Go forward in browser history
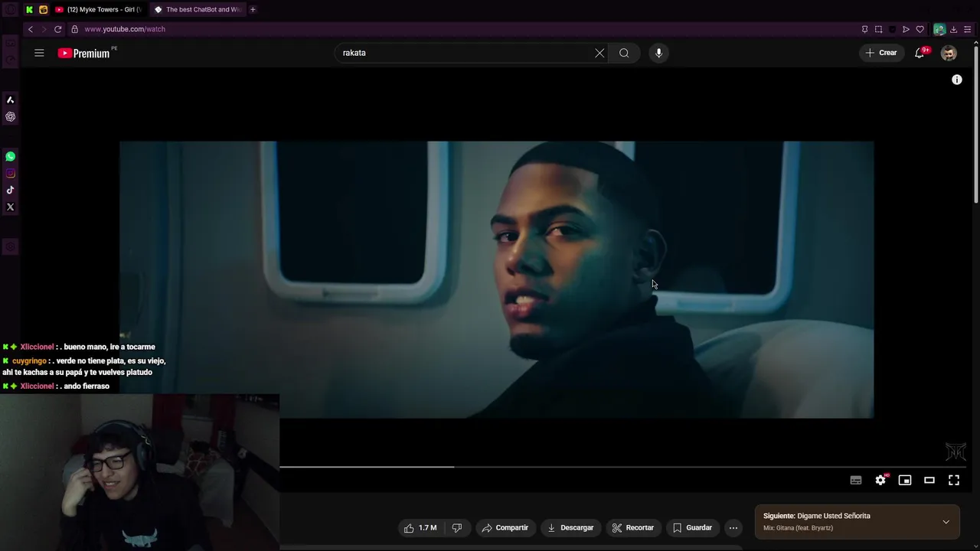980x551 pixels. point(44,29)
